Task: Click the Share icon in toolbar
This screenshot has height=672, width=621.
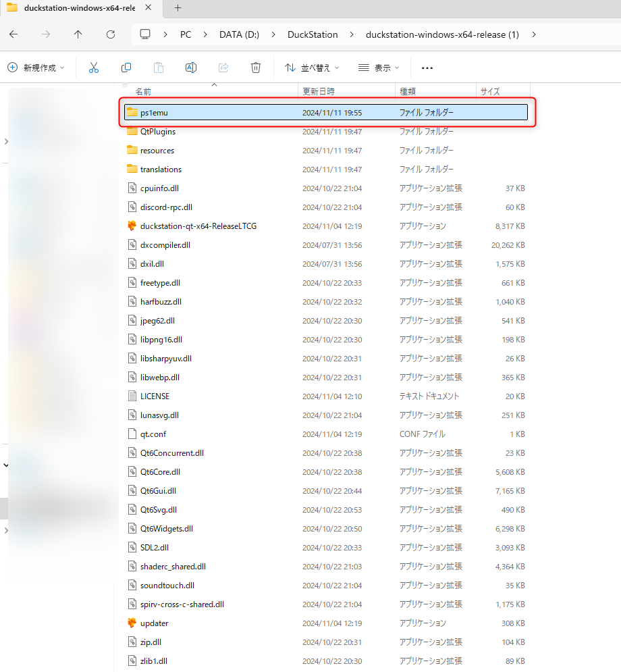Action: tap(223, 68)
